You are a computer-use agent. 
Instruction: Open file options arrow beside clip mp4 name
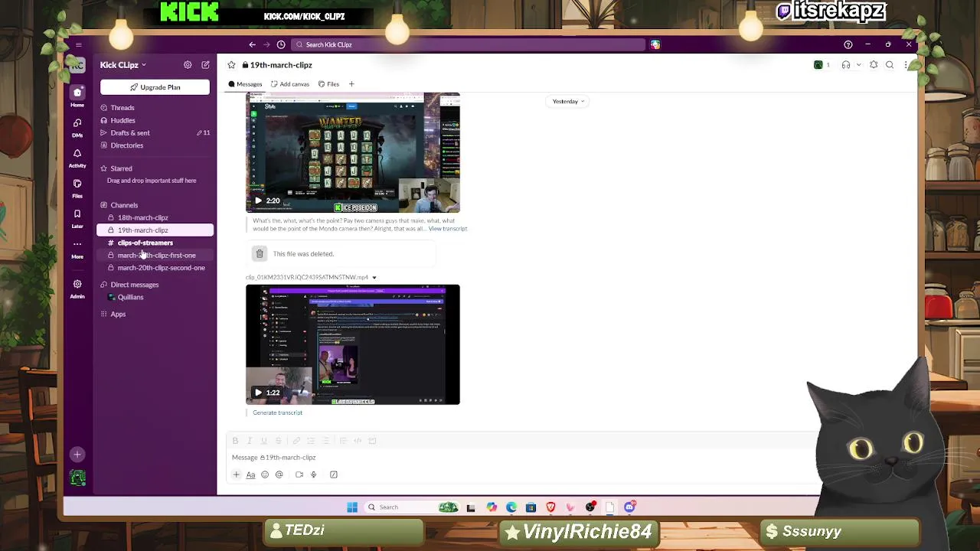[374, 278]
